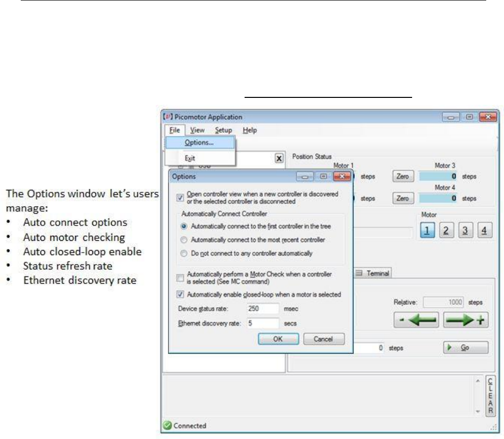Viewport: 504px width, 439px height.
Task: Select connect to most recent controller
Action: click(184, 240)
